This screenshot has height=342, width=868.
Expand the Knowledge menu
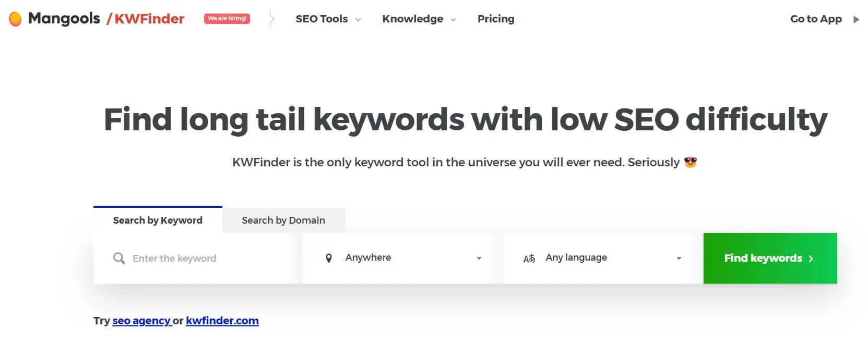click(419, 19)
